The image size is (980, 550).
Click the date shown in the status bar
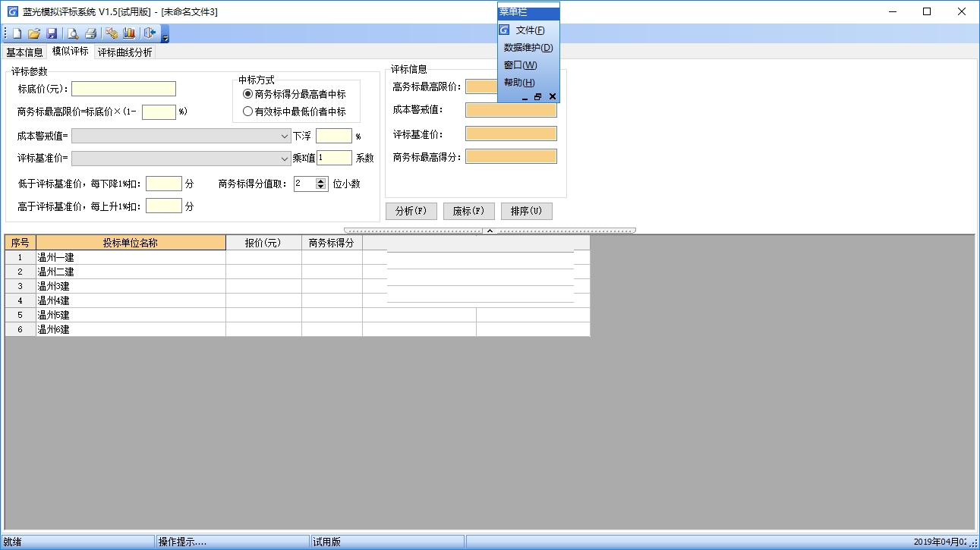[x=940, y=542]
